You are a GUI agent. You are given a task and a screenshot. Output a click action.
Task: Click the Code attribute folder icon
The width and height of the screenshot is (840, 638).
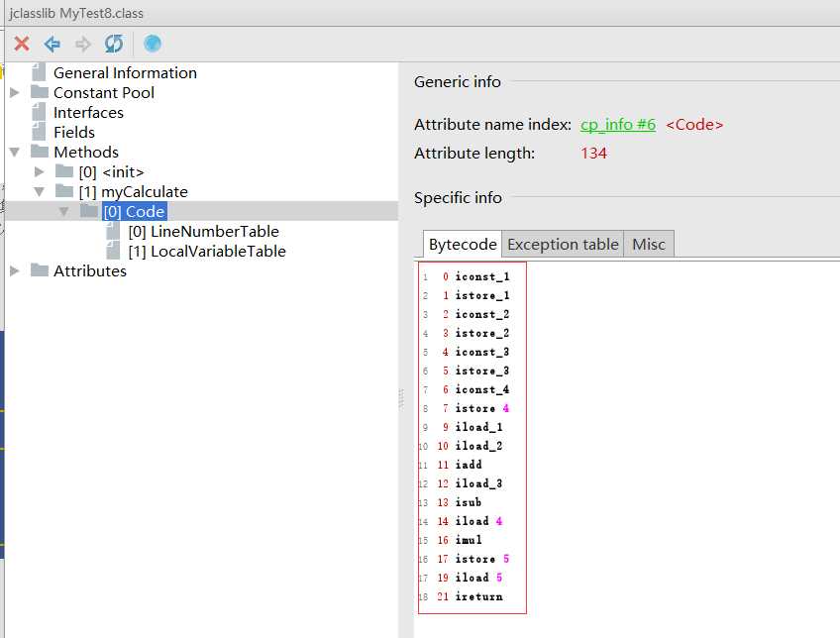click(89, 211)
